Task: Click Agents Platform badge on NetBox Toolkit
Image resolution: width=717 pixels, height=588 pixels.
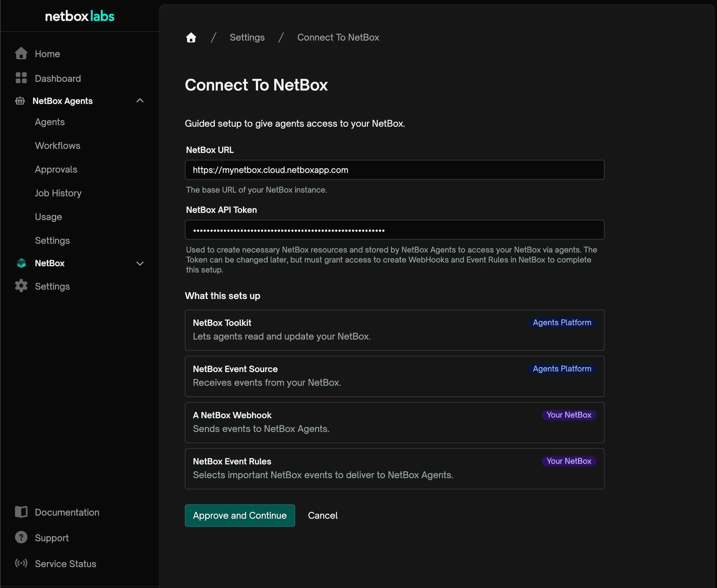Action: coord(562,322)
